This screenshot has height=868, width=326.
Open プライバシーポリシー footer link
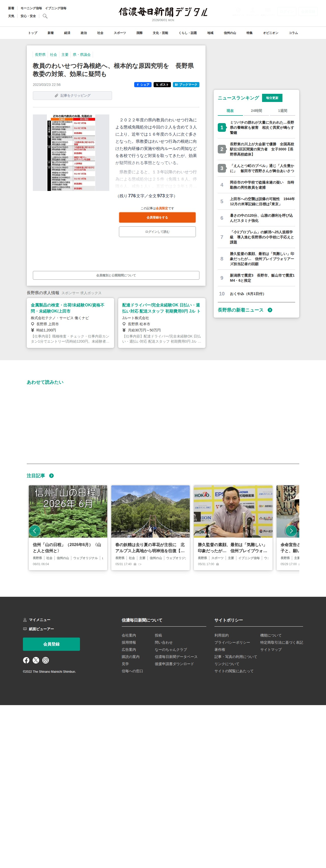click(232, 642)
